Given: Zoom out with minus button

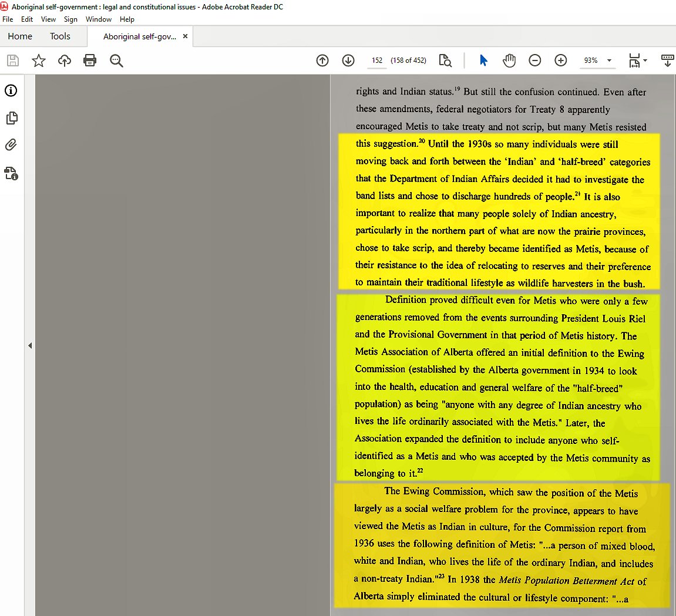Looking at the screenshot, I should 535,60.
